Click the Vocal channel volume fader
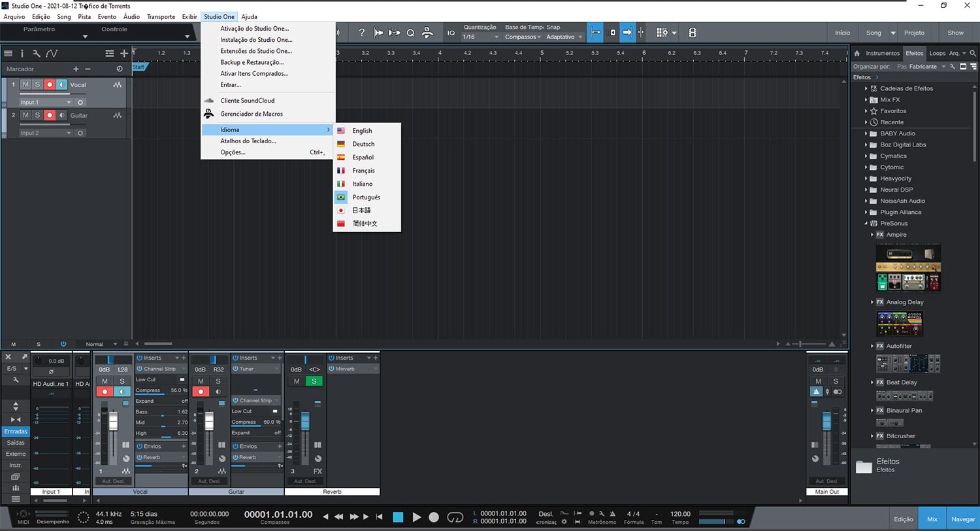The image size is (980, 531). (113, 421)
